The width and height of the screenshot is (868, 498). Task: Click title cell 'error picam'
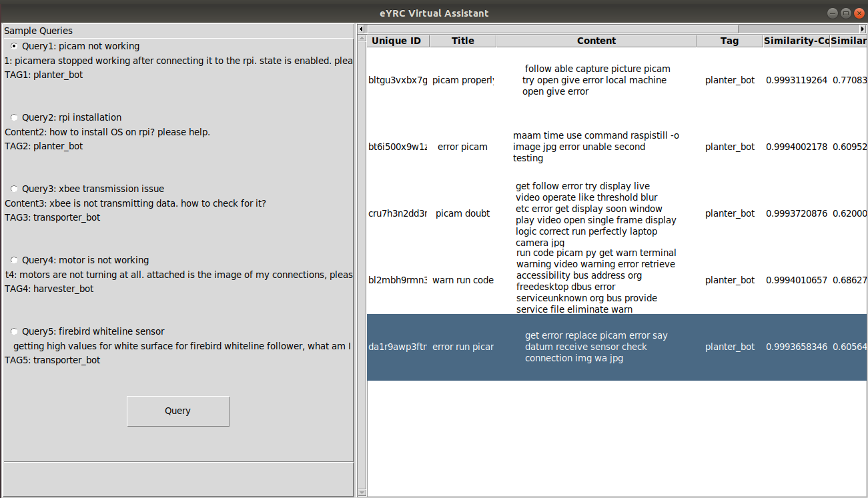click(x=463, y=147)
